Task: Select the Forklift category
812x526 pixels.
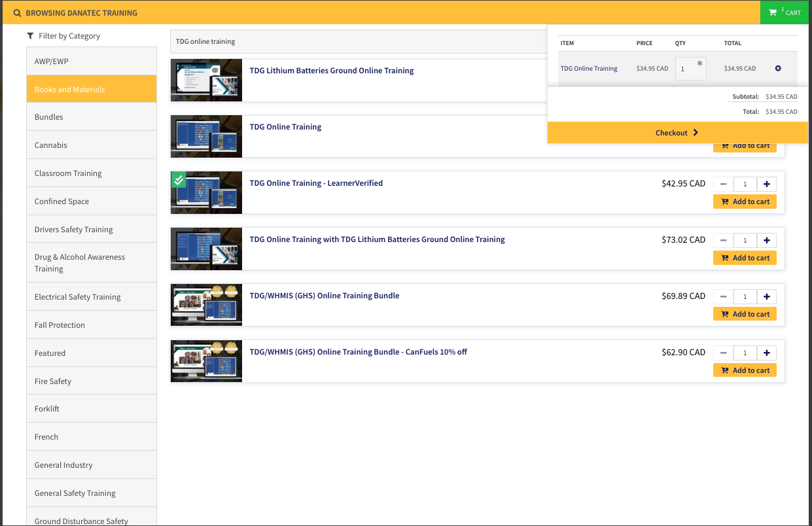Action: (92, 408)
